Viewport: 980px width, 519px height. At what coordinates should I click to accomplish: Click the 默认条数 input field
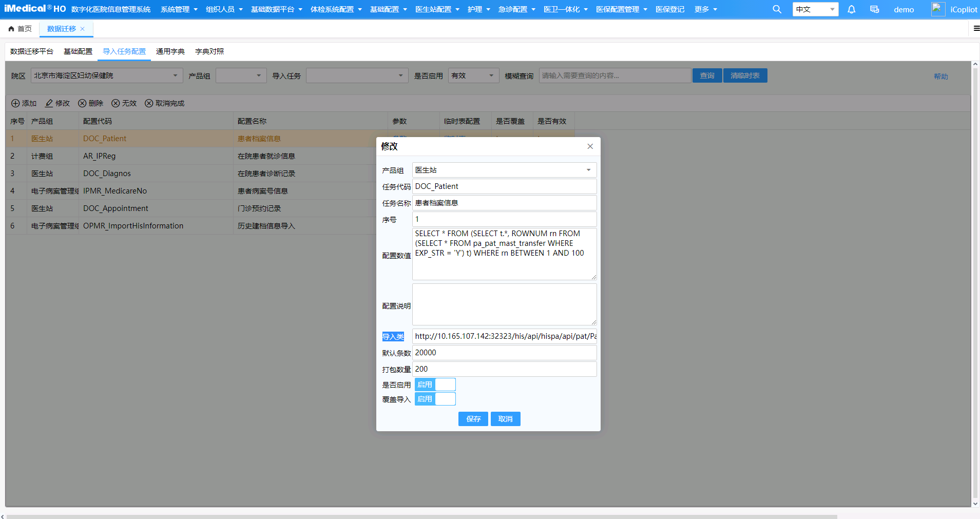tap(504, 353)
